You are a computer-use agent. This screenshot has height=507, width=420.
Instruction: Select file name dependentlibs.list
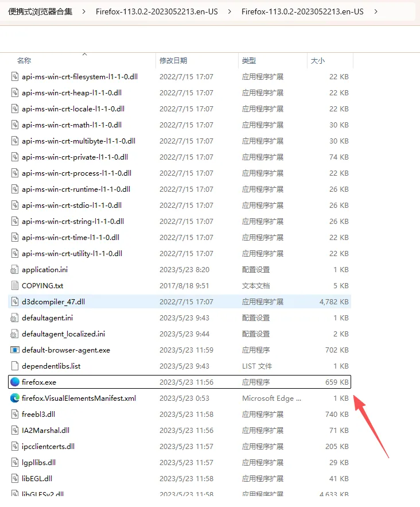(x=51, y=366)
